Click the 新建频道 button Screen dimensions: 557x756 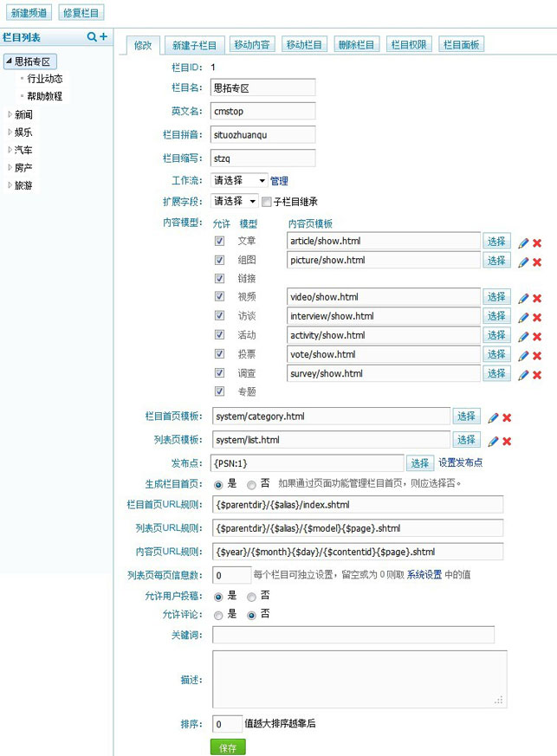(29, 13)
